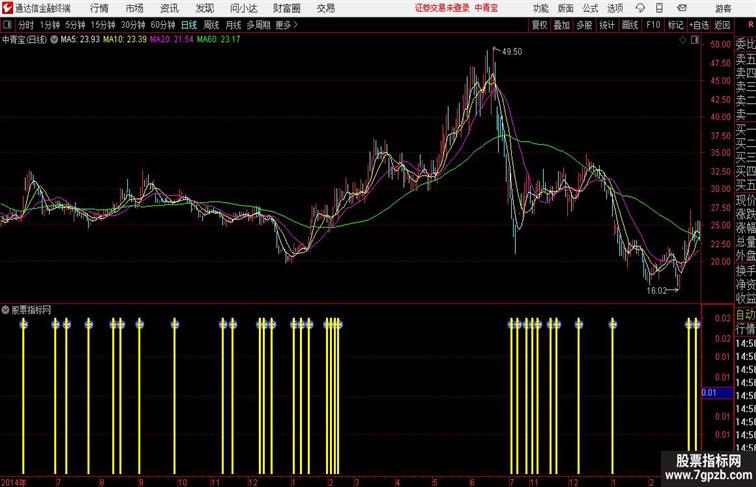Open the 功能 menu
Screen dimensions: 756x487
(x=540, y=8)
